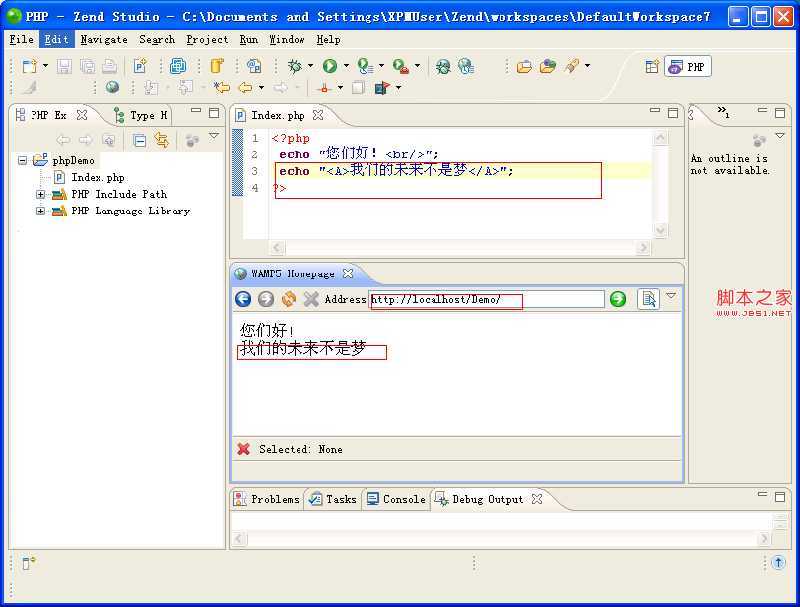Switch to the Problems tab

267,499
